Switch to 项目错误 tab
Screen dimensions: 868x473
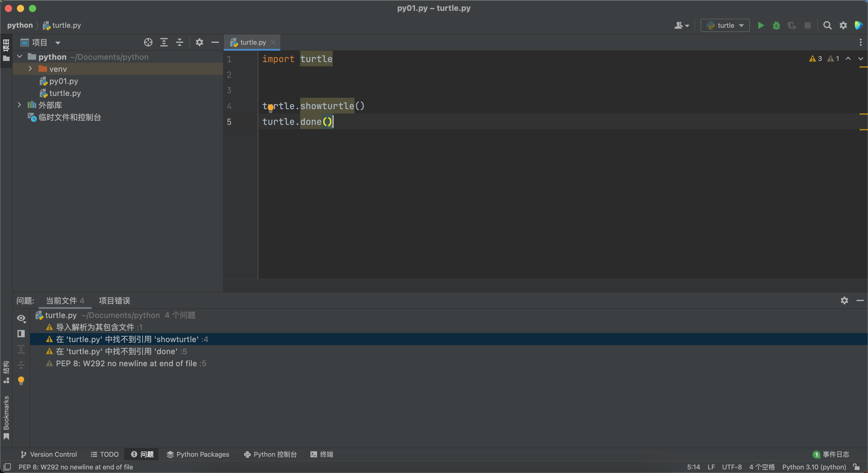(x=114, y=300)
